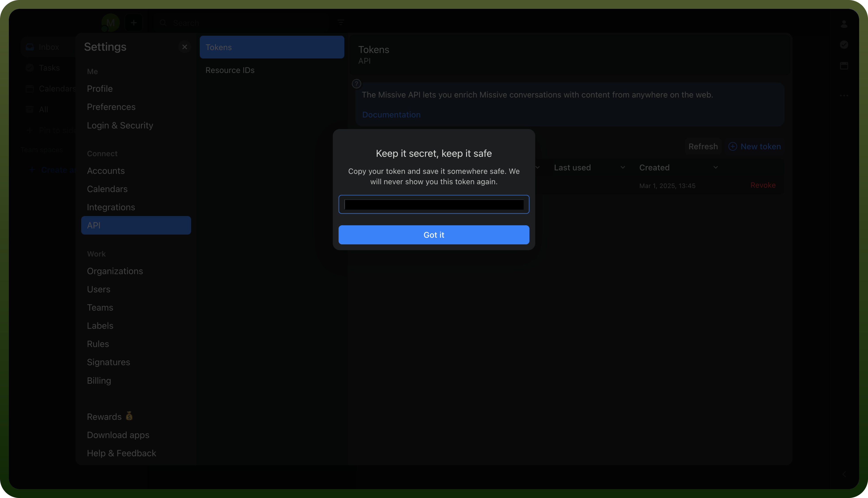The height and width of the screenshot is (498, 868).
Task: Click the Refresh button
Action: pyautogui.click(x=703, y=146)
